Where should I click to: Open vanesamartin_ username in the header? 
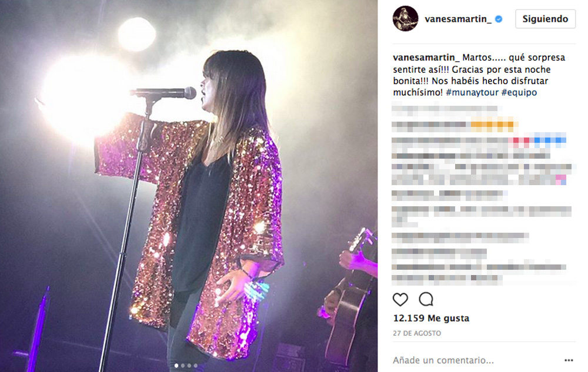click(458, 19)
